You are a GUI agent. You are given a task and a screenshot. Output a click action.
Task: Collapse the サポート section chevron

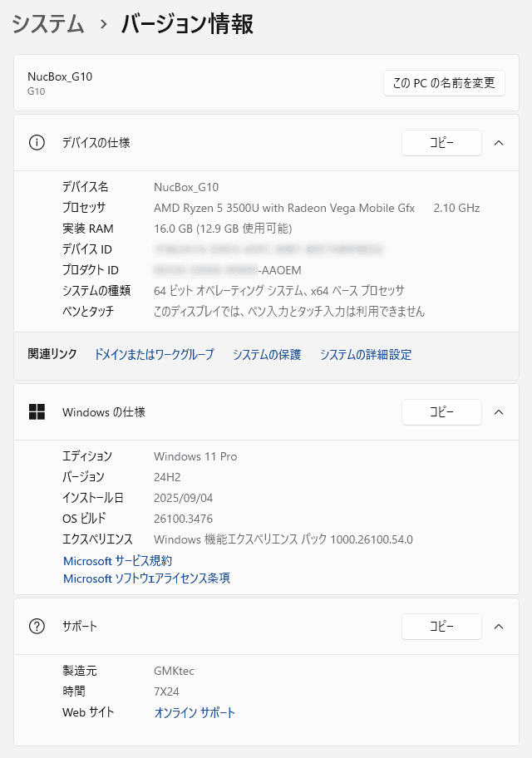click(x=499, y=626)
